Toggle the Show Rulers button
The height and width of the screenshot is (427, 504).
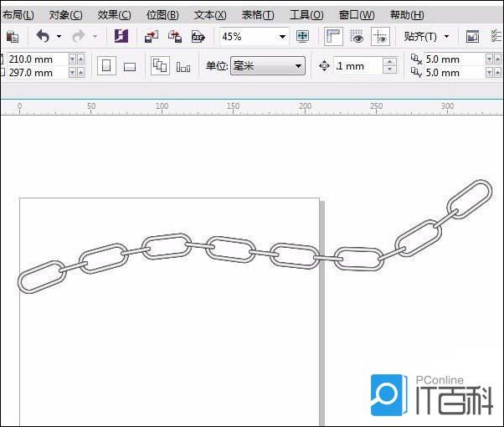coord(333,37)
